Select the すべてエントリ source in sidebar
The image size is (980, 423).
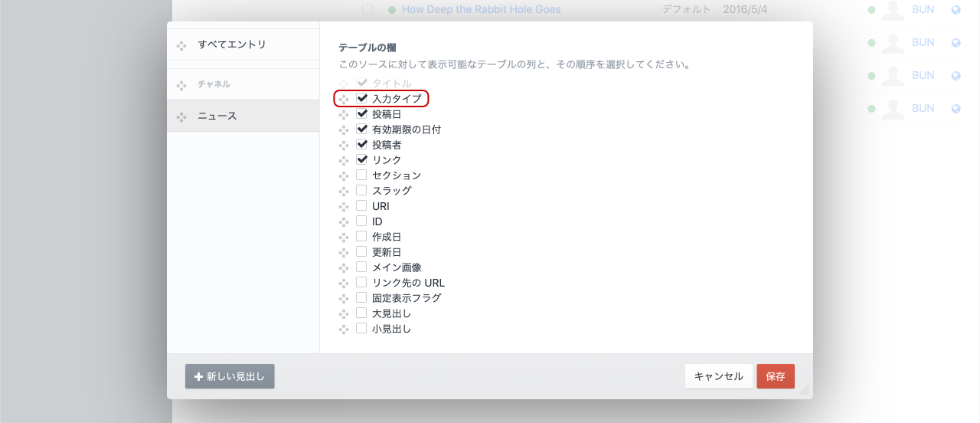[x=243, y=44]
